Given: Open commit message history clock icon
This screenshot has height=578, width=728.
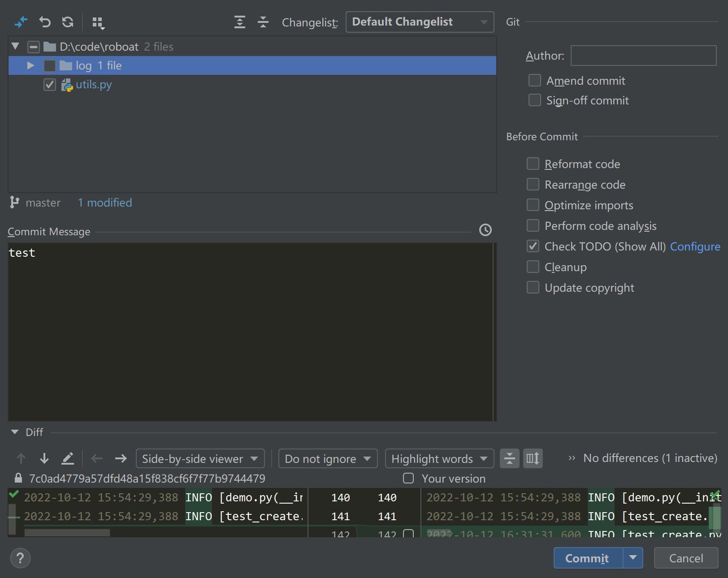Looking at the screenshot, I should (x=485, y=230).
